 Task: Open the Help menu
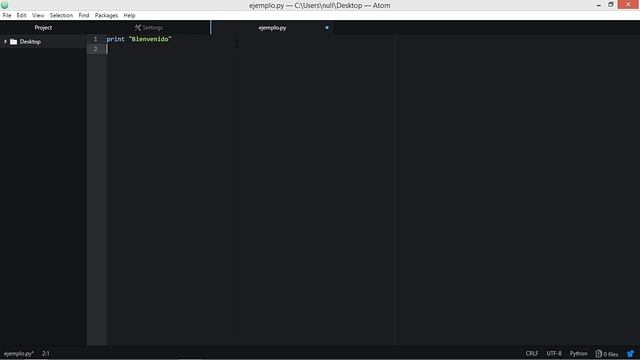tap(129, 15)
